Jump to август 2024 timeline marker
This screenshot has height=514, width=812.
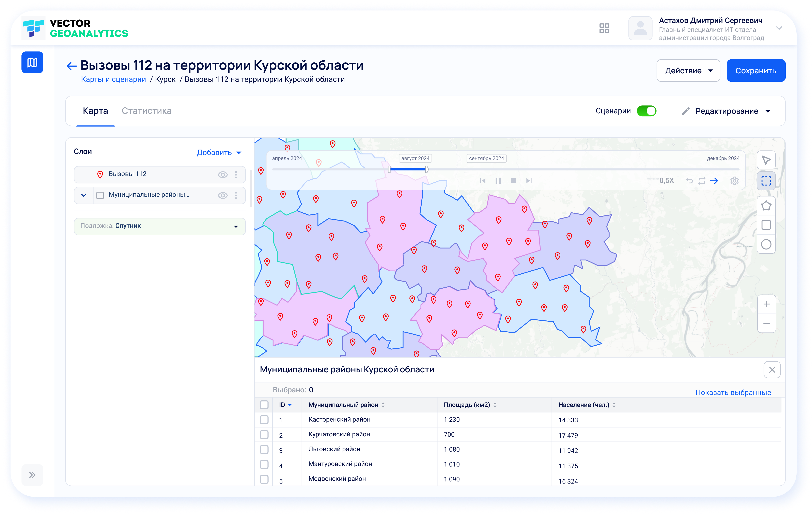tap(415, 158)
